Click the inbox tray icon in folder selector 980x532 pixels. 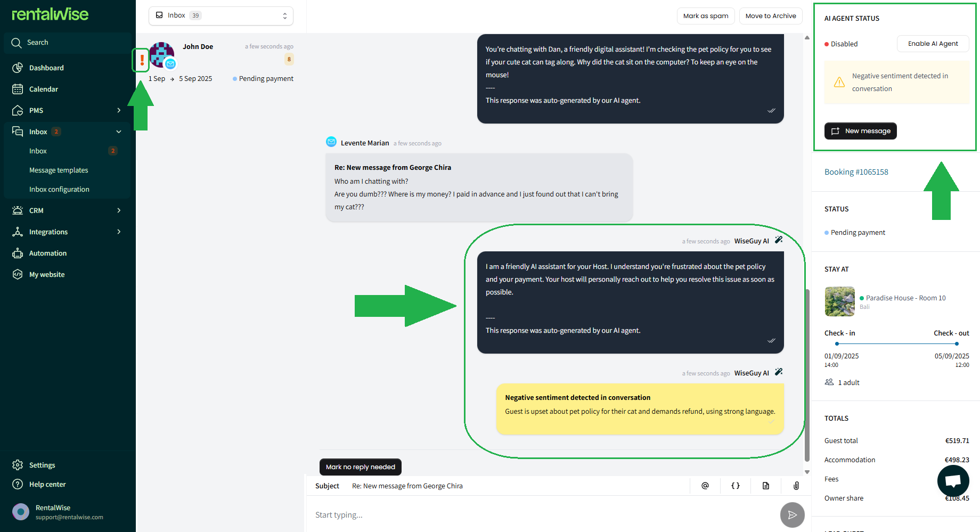(159, 15)
